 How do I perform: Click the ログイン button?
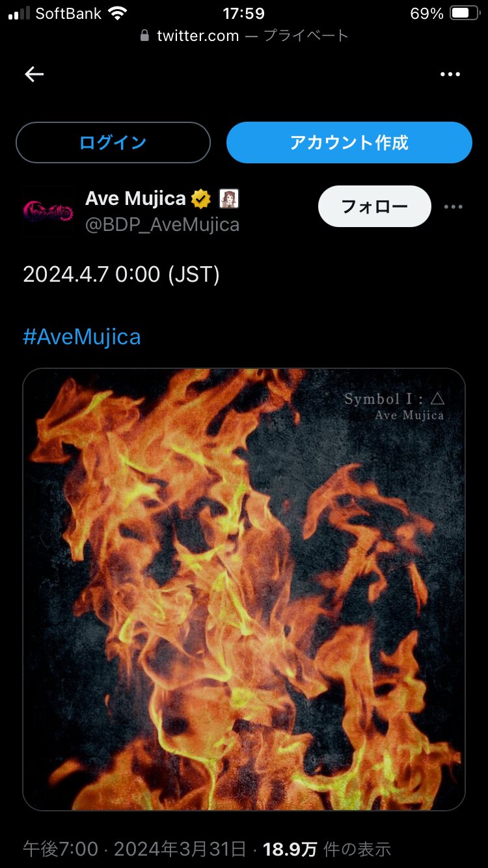[x=113, y=142]
